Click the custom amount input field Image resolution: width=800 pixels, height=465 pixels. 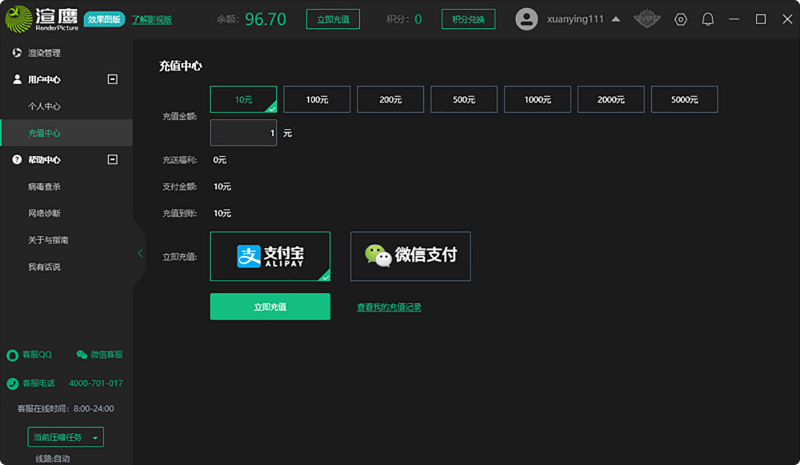[243, 133]
